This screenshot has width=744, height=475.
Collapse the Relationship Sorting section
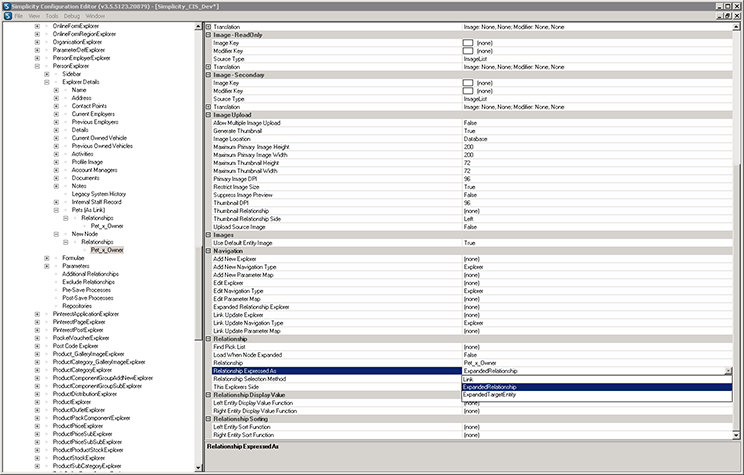pyautogui.click(x=208, y=419)
